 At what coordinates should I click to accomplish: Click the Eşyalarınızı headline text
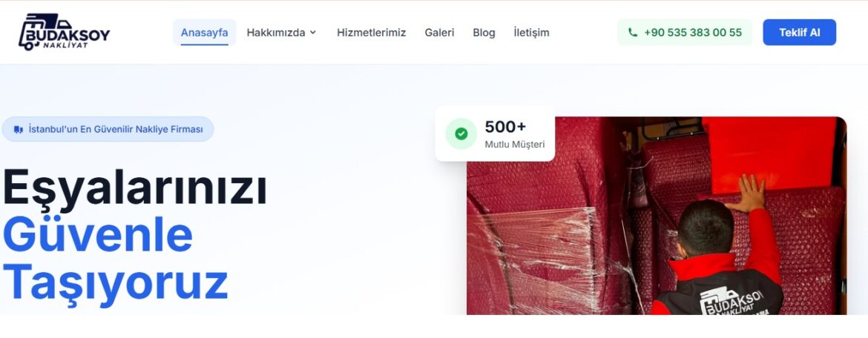click(135, 188)
